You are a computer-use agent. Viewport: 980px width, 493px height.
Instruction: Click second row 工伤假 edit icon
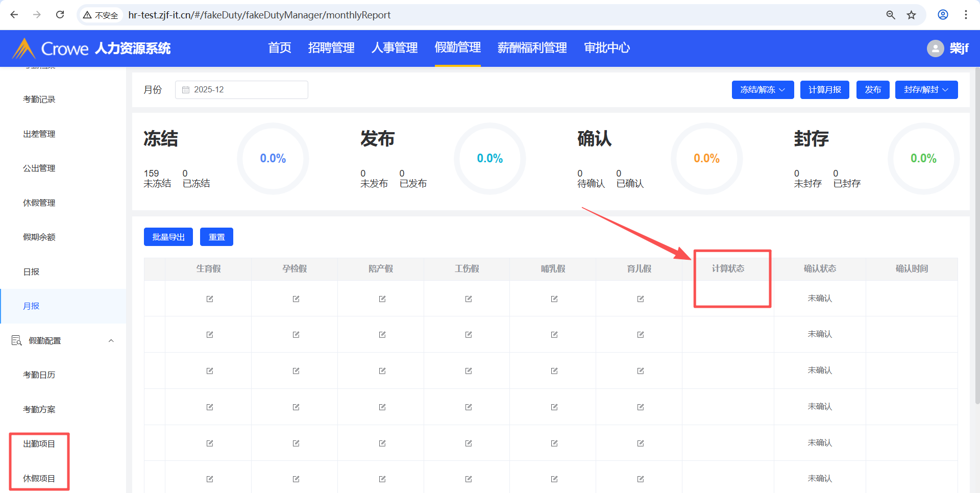tap(468, 335)
